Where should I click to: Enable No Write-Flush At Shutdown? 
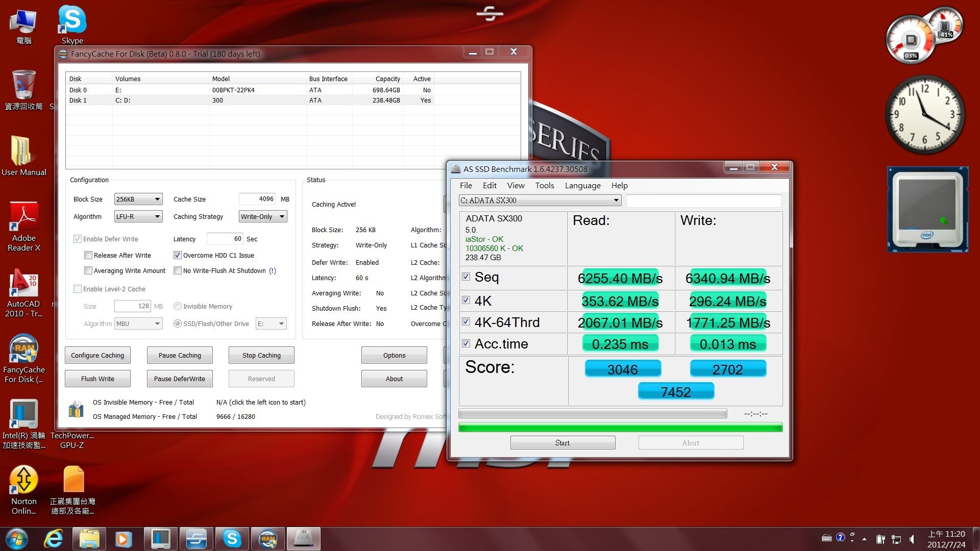(178, 270)
